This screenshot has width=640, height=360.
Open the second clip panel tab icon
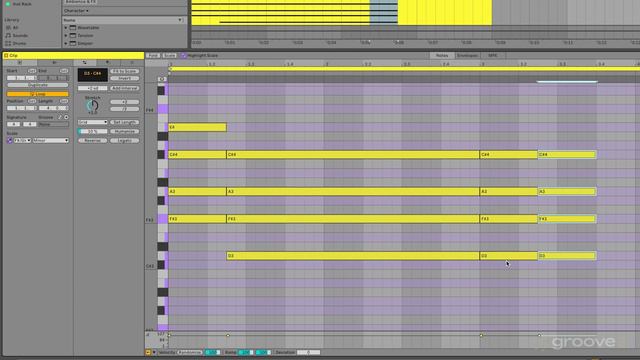coord(55,62)
